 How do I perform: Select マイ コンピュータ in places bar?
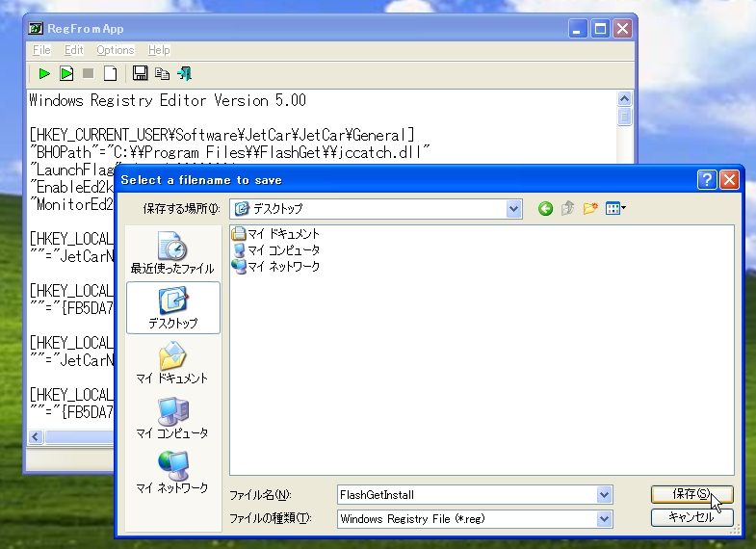172,418
